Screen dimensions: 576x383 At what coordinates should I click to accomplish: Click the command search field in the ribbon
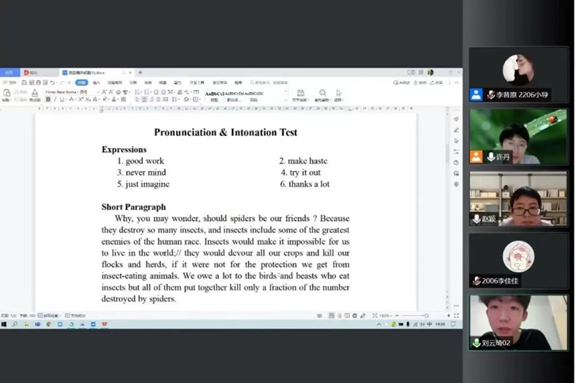tap(269, 83)
